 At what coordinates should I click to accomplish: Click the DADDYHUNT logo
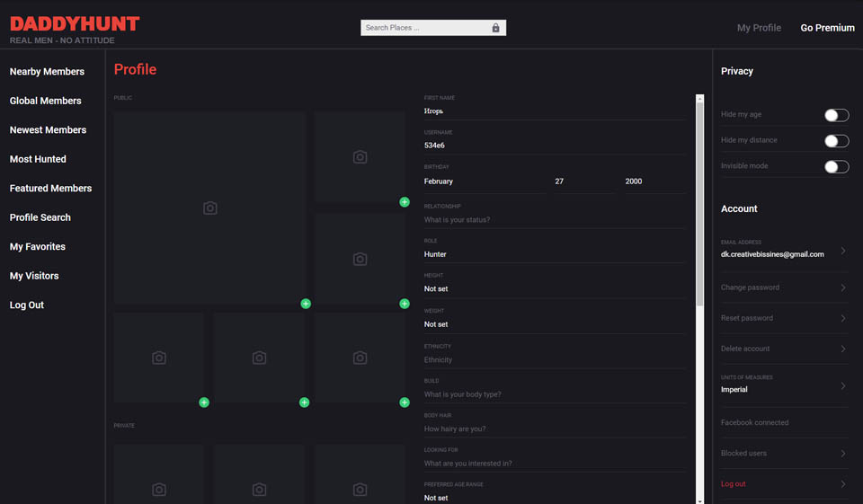point(75,24)
